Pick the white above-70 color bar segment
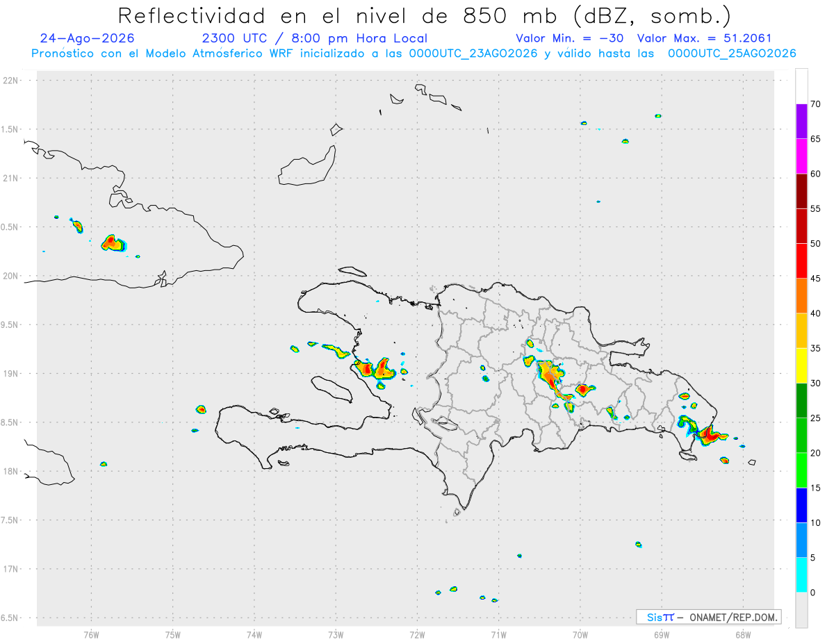 (801, 86)
